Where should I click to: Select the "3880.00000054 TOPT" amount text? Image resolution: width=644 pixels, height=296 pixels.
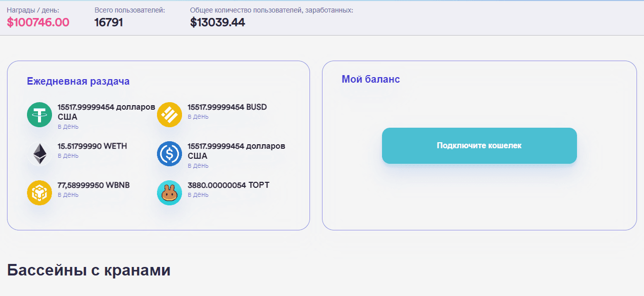coord(228,185)
